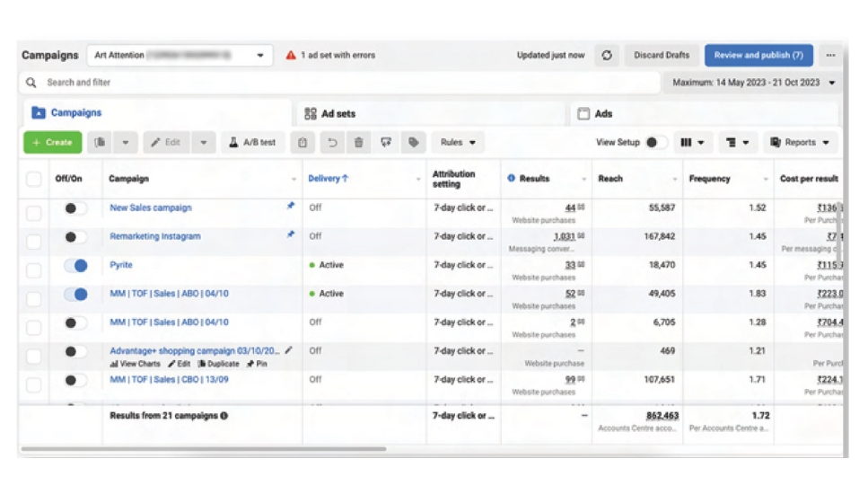Image resolution: width=868 pixels, height=503 pixels.
Task: Tick the Remarketing Instagram row checkbox
Action: (x=34, y=238)
